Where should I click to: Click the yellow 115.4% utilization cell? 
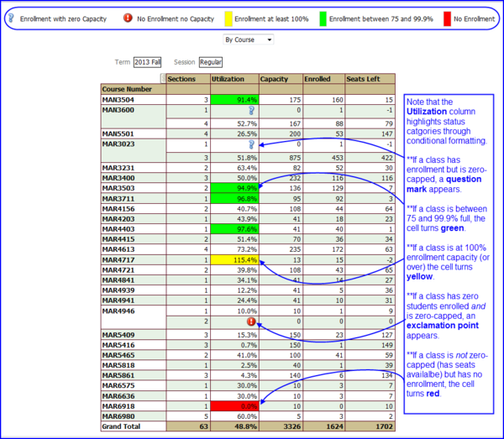[234, 260]
